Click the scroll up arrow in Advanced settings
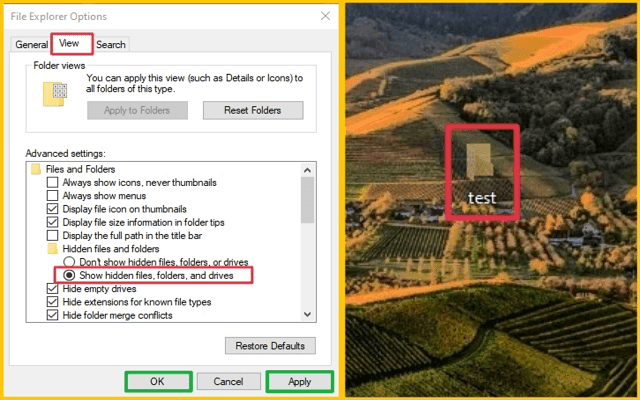 coord(307,170)
